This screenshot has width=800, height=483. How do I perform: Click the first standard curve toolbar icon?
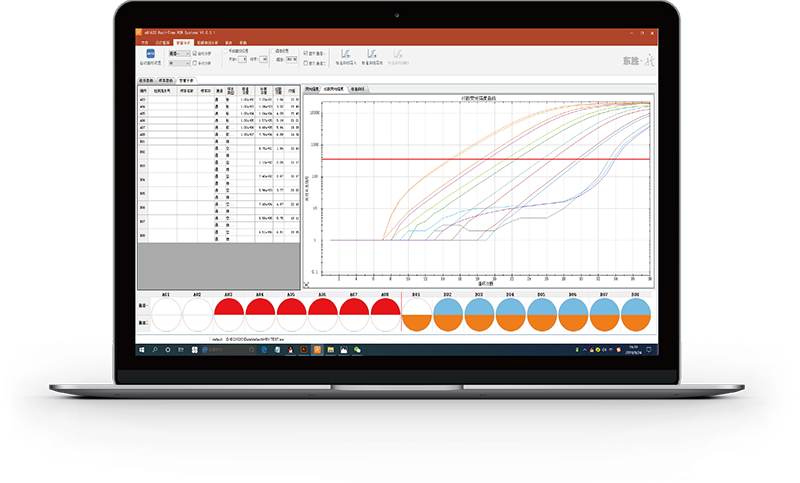[345, 54]
